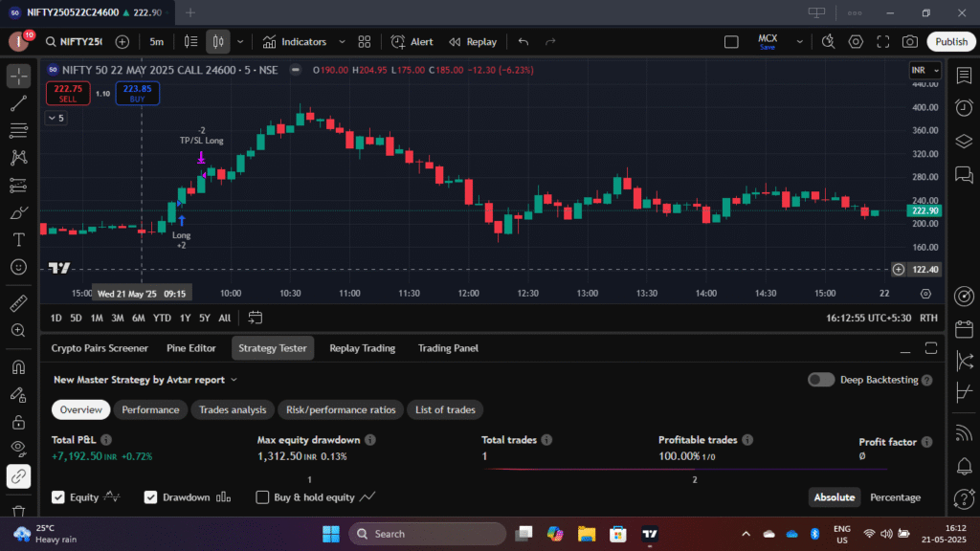The height and width of the screenshot is (551, 980).
Task: Open the watchlist panel icon
Action: 964,75
